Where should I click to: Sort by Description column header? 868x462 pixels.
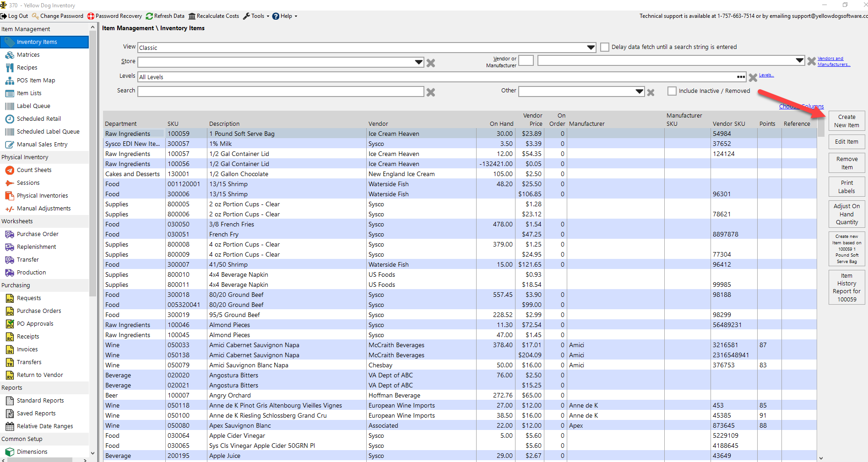tap(224, 124)
